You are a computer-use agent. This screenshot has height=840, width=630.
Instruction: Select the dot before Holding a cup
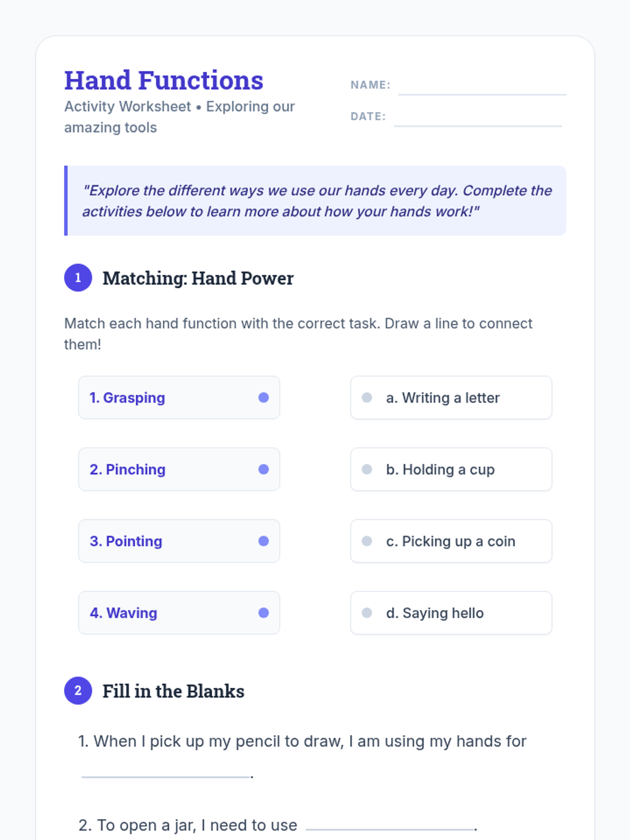[367, 469]
